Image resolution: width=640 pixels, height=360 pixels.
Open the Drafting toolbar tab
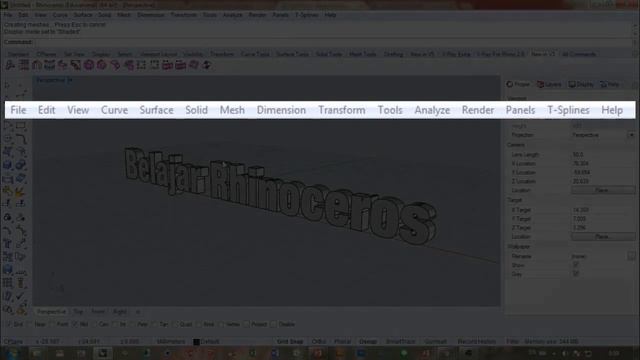click(x=393, y=54)
